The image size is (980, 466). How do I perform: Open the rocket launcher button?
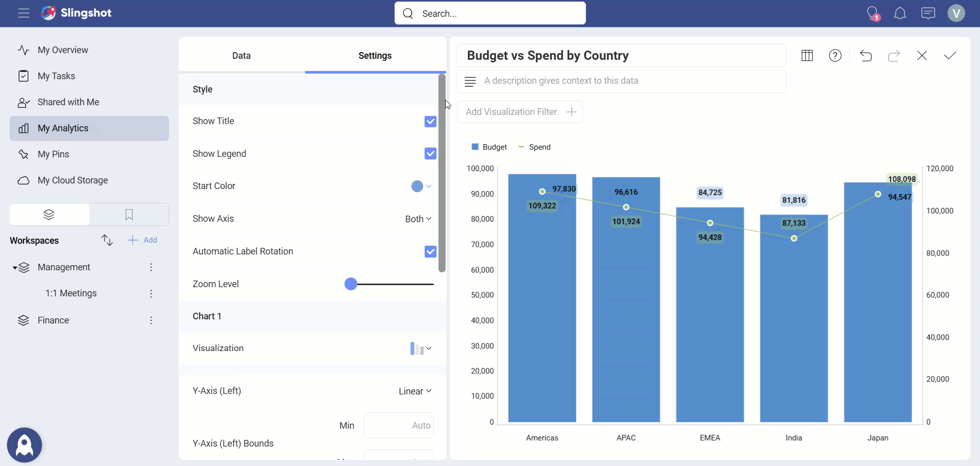click(x=24, y=445)
